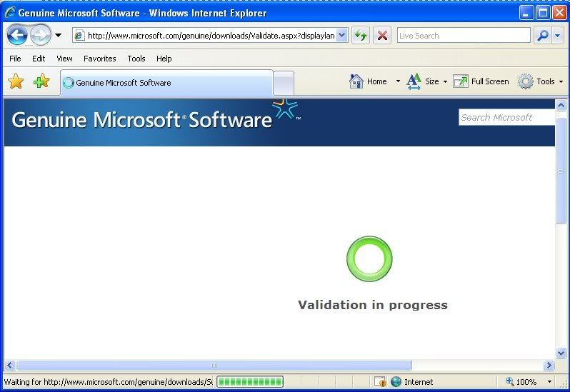Click the status bar loading progress bar

coord(250,382)
